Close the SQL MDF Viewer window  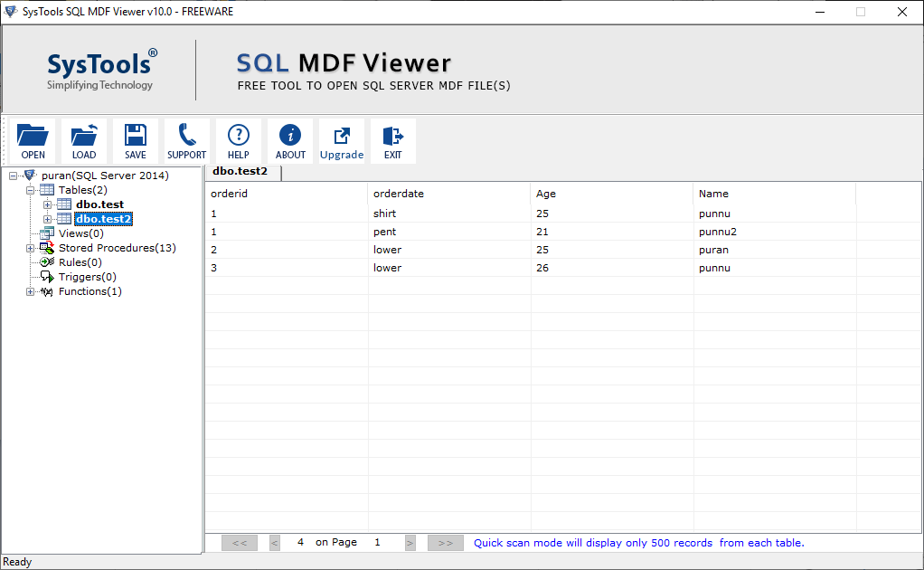pyautogui.click(x=901, y=12)
